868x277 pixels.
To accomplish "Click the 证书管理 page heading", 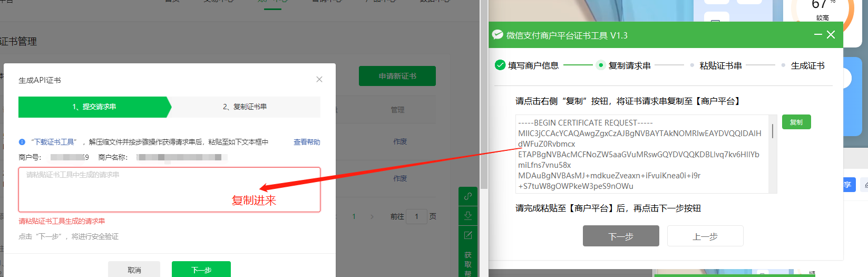I will click(x=18, y=42).
